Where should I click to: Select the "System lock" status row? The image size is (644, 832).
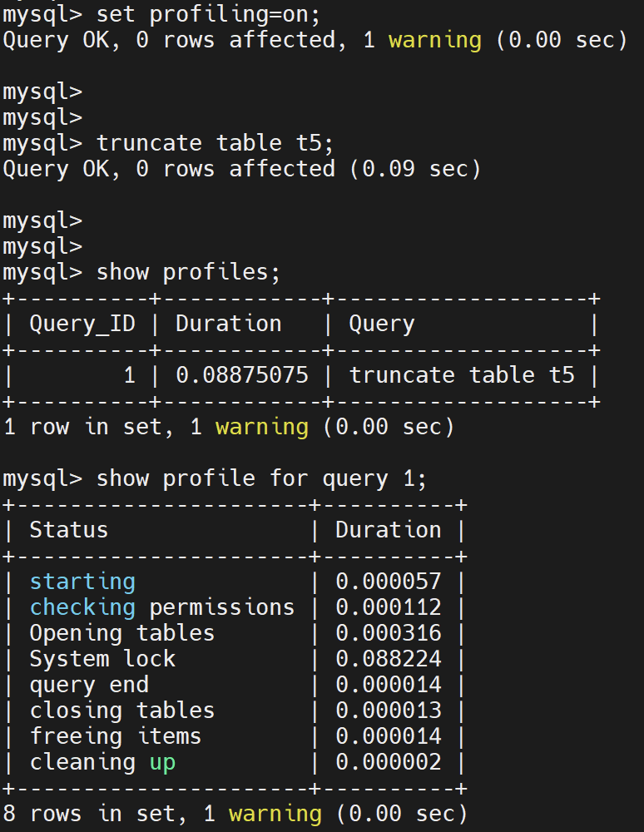(102, 659)
